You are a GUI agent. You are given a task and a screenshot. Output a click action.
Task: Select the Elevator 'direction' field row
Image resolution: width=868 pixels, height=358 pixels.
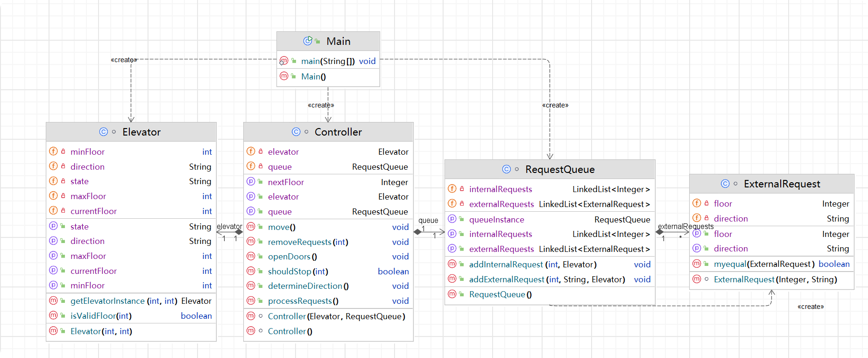[131, 166]
